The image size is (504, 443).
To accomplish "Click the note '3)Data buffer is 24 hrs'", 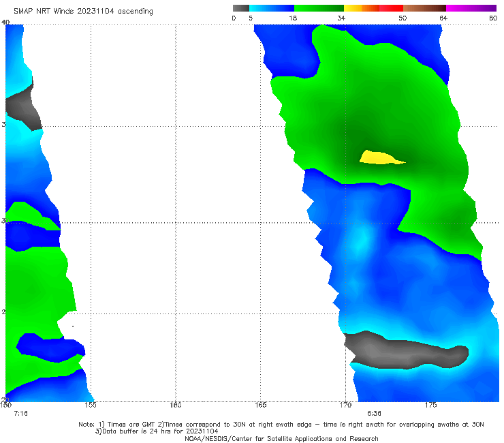I will point(157,431).
